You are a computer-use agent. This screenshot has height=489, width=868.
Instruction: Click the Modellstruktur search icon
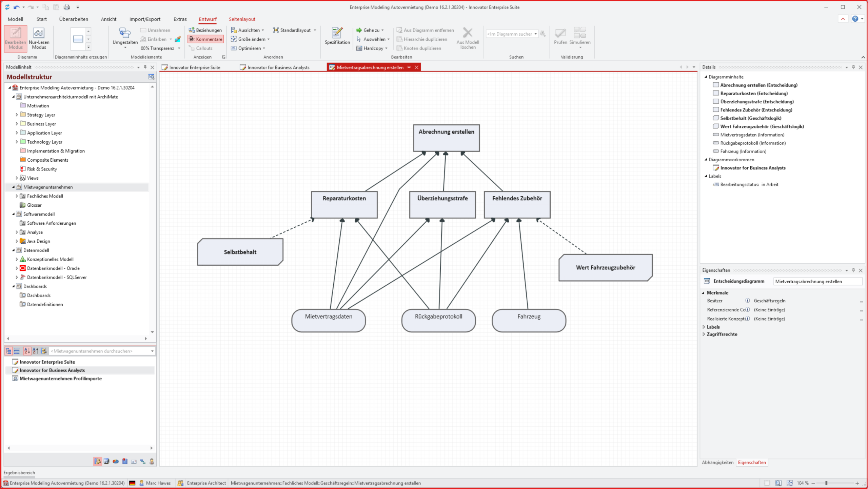[x=151, y=77]
